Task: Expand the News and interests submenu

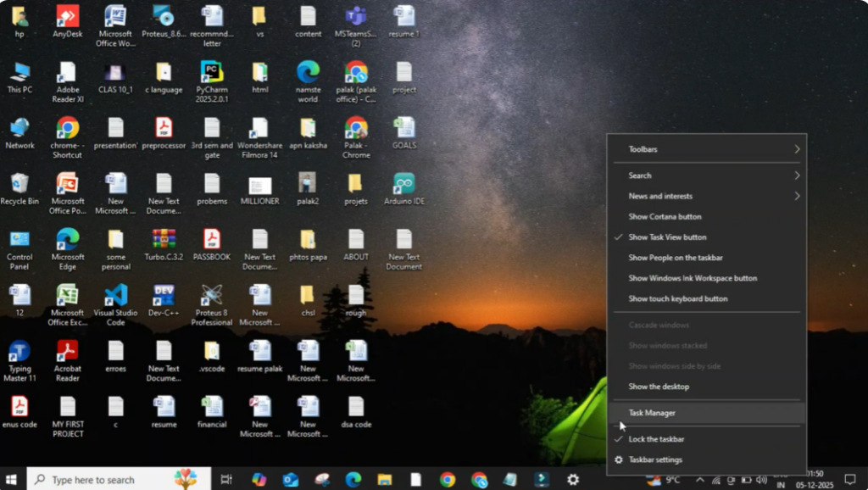Action: (x=662, y=196)
